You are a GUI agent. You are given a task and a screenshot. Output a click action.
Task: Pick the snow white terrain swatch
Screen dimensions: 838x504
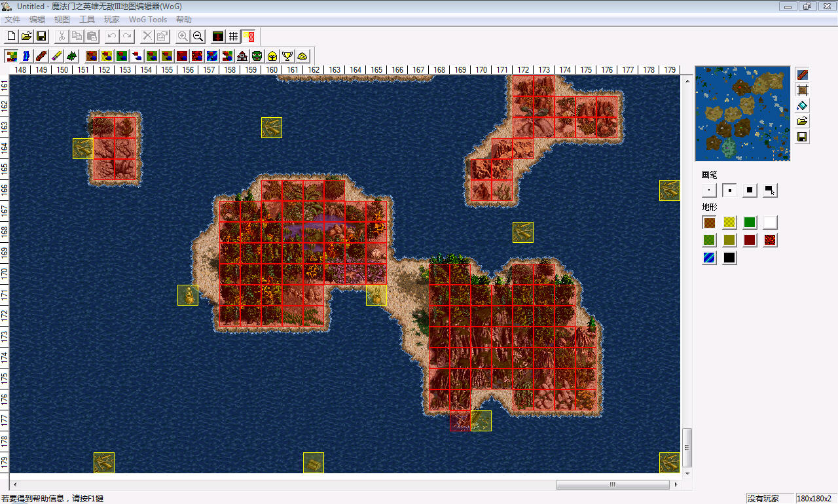770,223
